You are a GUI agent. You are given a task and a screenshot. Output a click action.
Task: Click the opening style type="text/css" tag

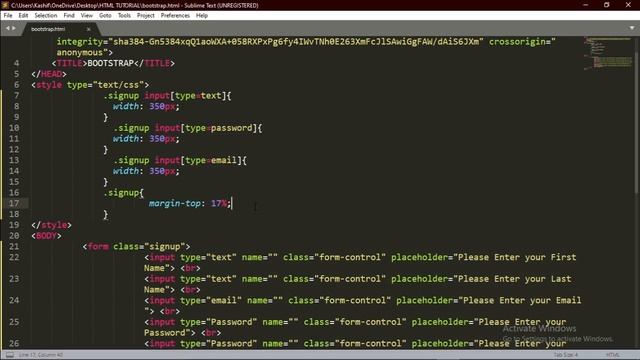point(90,85)
